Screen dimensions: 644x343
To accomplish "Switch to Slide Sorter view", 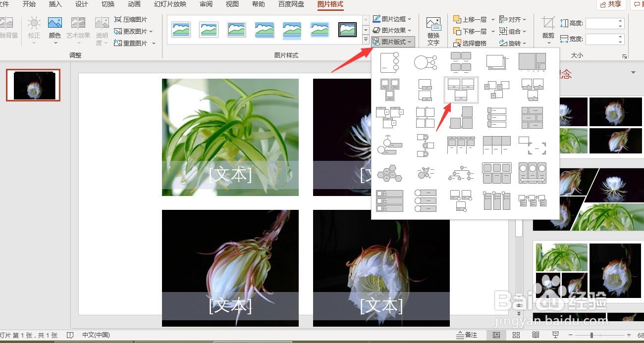I will [516, 335].
